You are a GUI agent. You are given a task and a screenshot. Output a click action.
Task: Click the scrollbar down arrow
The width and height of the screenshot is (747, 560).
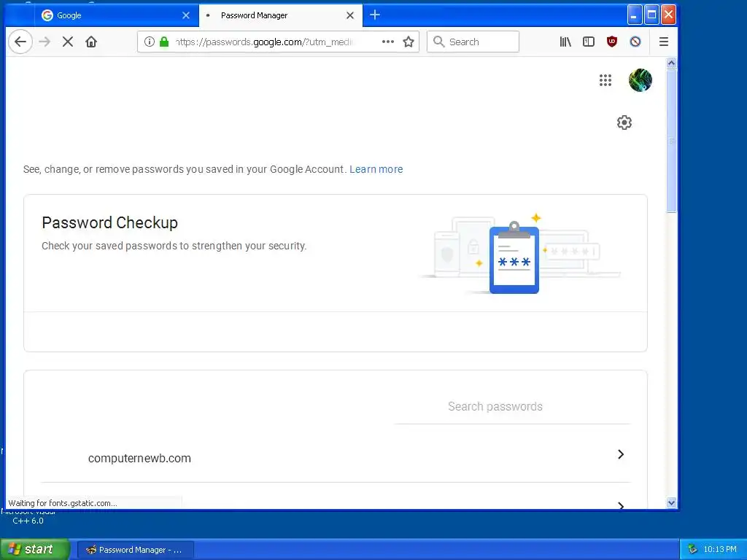[x=671, y=502]
